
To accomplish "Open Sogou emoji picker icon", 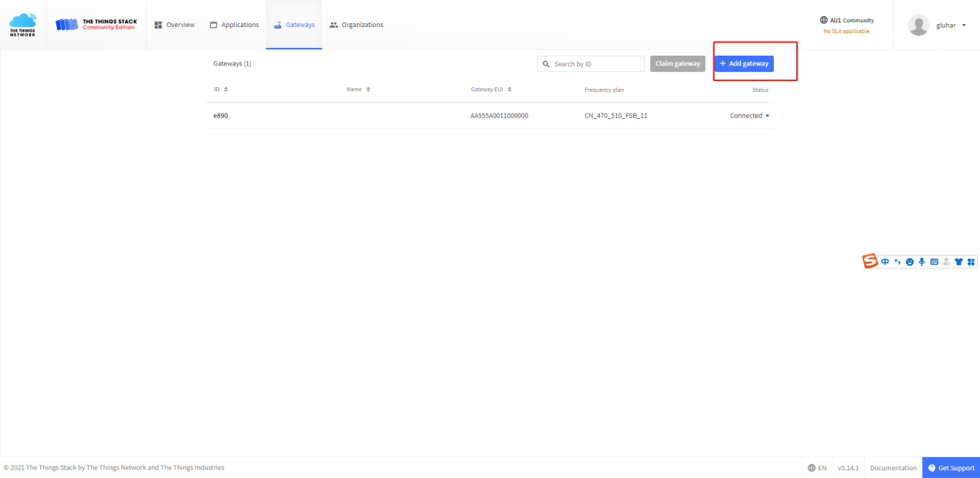I will 910,262.
